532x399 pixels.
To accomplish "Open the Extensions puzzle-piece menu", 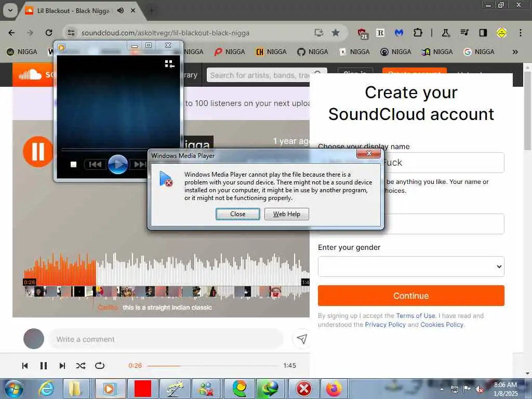I will (418, 33).
